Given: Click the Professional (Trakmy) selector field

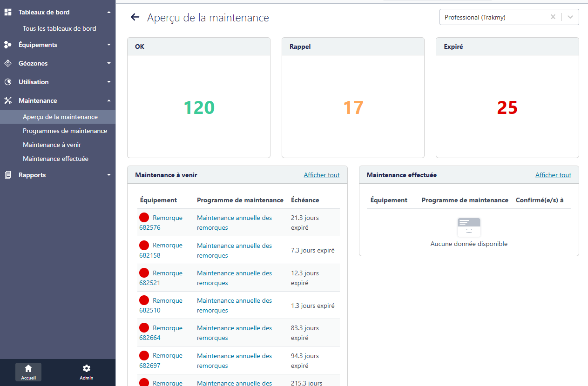Looking at the screenshot, I should pos(509,17).
